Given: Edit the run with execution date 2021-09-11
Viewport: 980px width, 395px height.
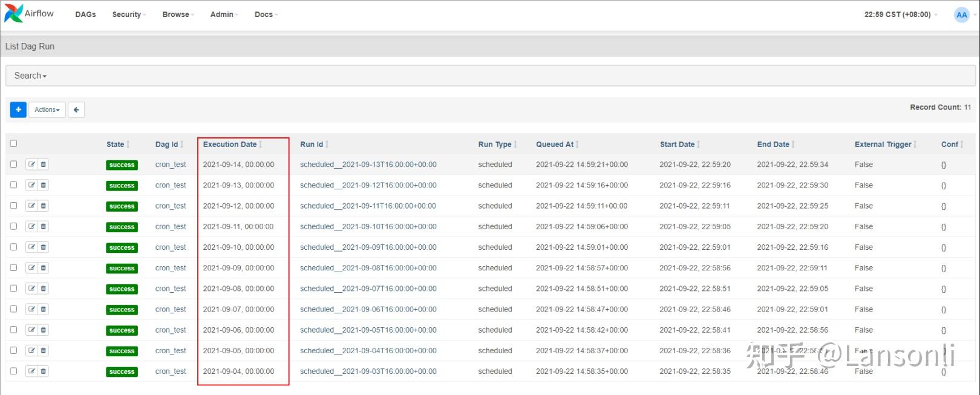Looking at the screenshot, I should click(x=31, y=226).
